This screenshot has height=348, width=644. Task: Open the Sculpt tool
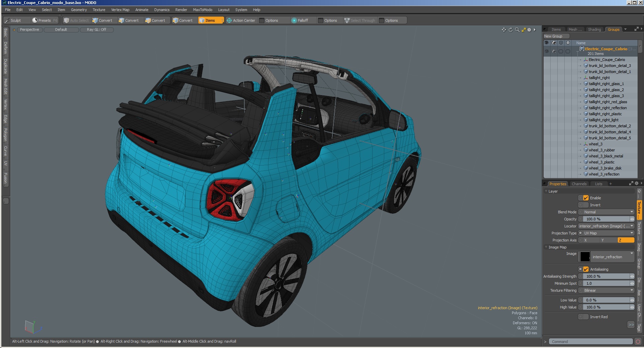coord(16,20)
